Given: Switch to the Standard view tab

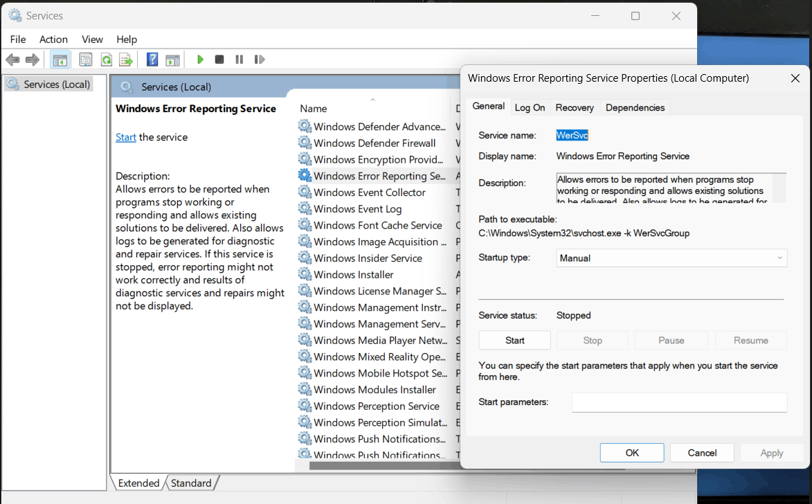Looking at the screenshot, I should (191, 483).
